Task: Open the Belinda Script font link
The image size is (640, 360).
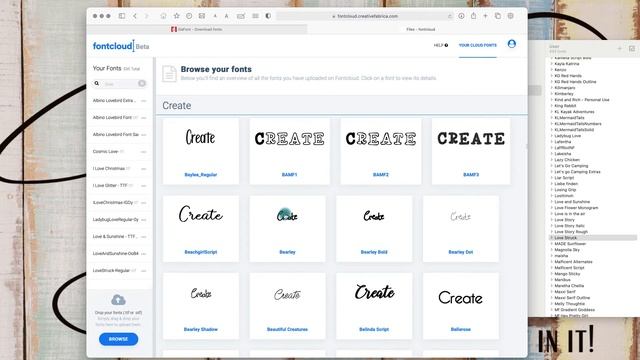Action: point(374,329)
